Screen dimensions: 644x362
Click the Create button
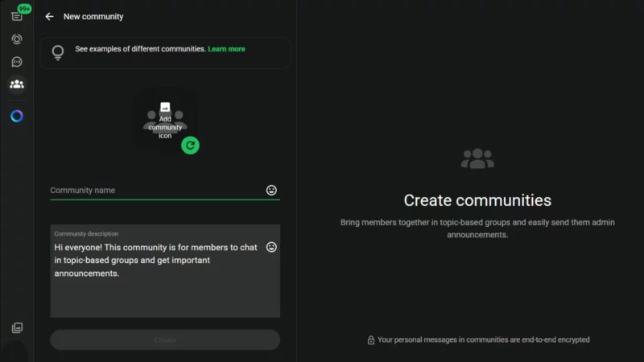pyautogui.click(x=165, y=339)
